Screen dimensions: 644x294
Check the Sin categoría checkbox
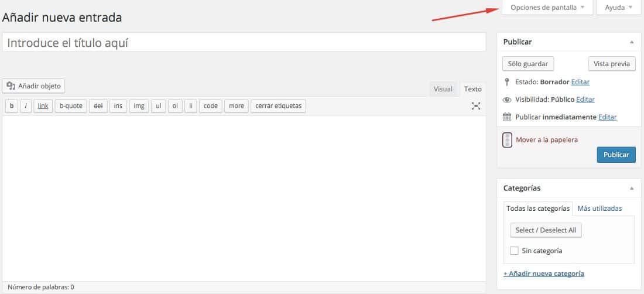[514, 251]
